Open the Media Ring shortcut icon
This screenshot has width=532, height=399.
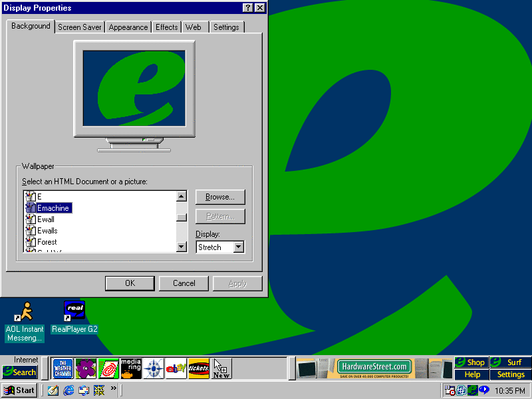tap(131, 368)
